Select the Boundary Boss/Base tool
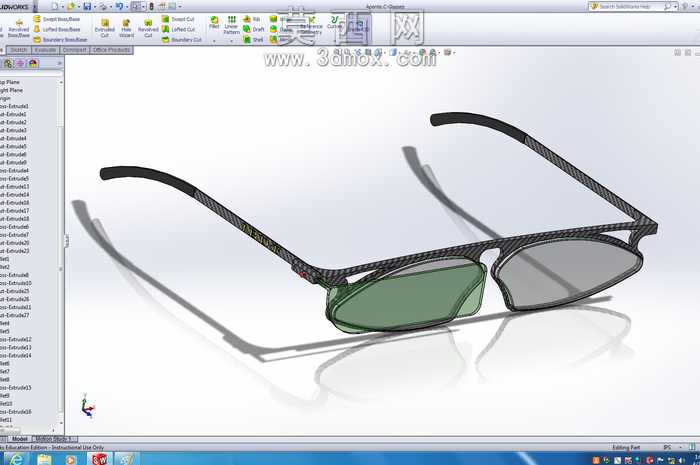The width and height of the screenshot is (700, 465). pos(60,40)
